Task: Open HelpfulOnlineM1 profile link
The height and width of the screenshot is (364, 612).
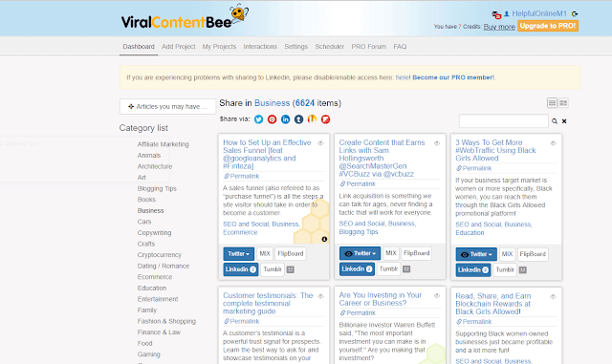Action: [539, 13]
